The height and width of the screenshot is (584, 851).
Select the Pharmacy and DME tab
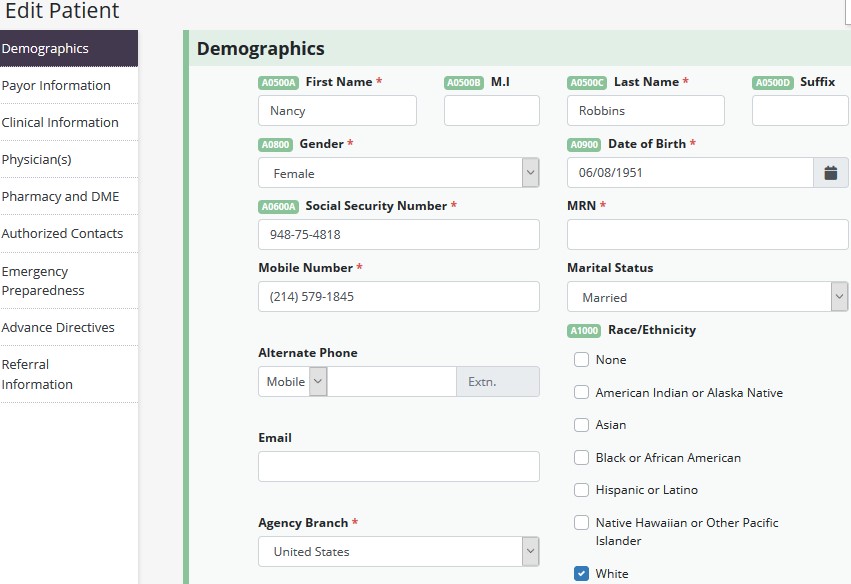60,196
